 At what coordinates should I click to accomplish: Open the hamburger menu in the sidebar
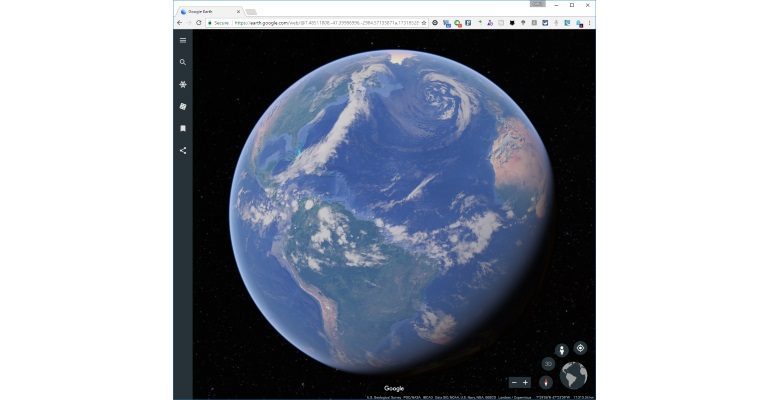coord(183,40)
